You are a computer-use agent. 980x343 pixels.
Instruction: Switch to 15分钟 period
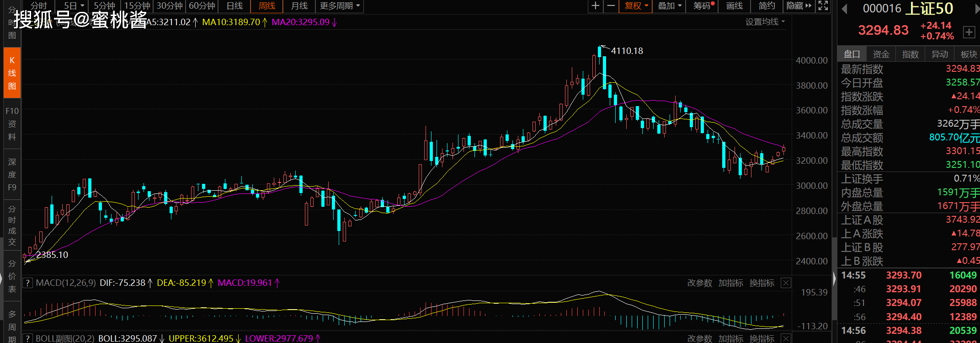point(137,6)
